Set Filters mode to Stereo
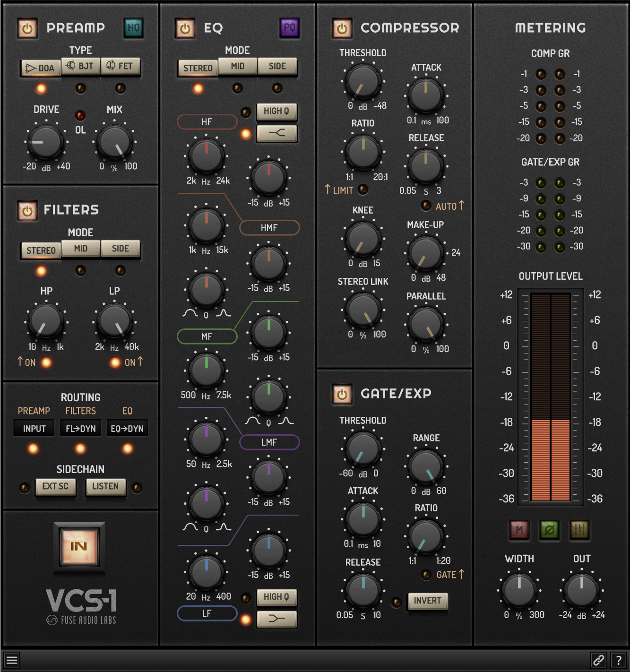Viewport: 630px width, 672px height. (x=41, y=250)
